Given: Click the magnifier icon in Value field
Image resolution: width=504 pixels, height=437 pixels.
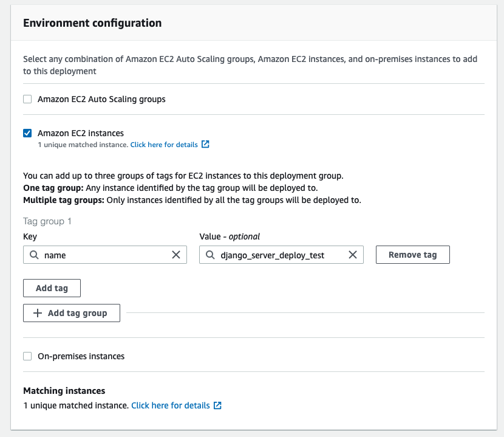Looking at the screenshot, I should (x=210, y=255).
